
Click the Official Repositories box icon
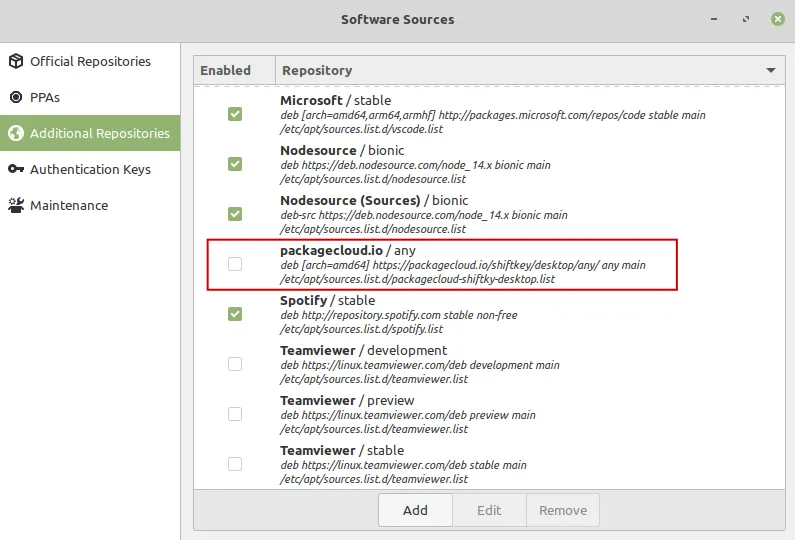pos(16,61)
